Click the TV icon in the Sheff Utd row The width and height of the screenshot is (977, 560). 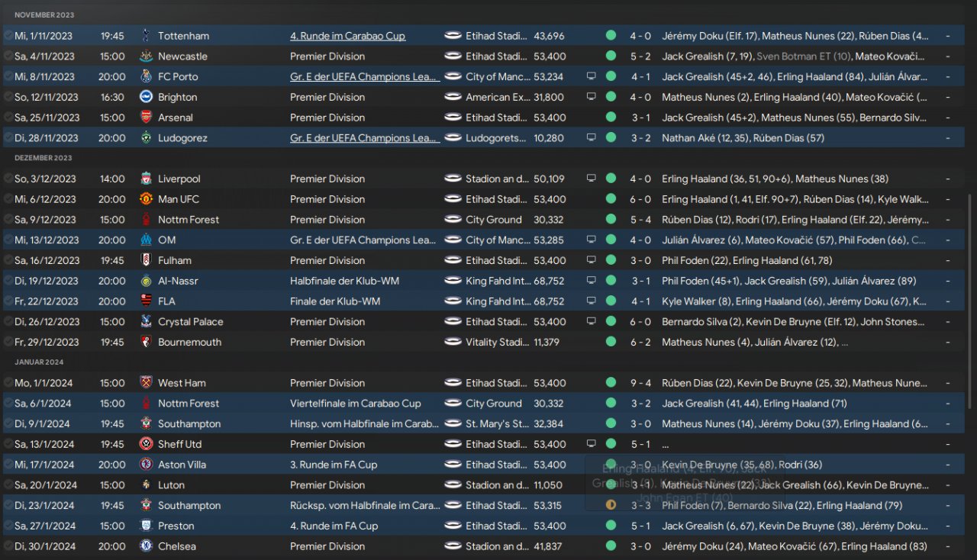(591, 444)
